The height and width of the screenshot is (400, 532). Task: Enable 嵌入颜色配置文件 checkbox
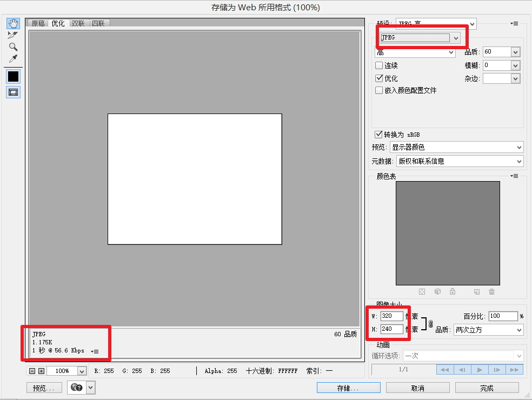[x=379, y=90]
